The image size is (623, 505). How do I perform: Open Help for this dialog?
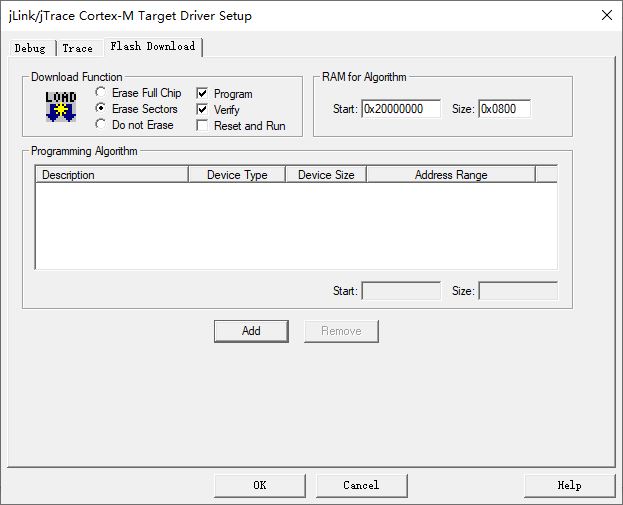pos(569,486)
